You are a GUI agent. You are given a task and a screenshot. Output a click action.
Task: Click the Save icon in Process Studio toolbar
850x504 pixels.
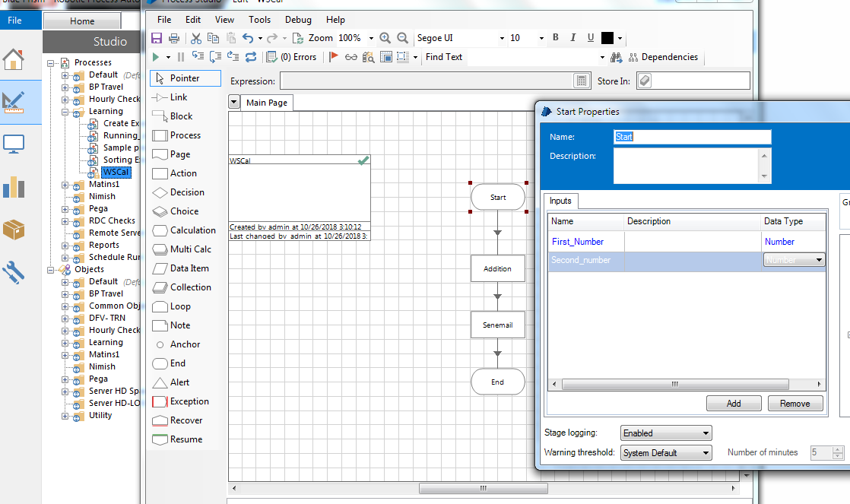click(x=157, y=38)
